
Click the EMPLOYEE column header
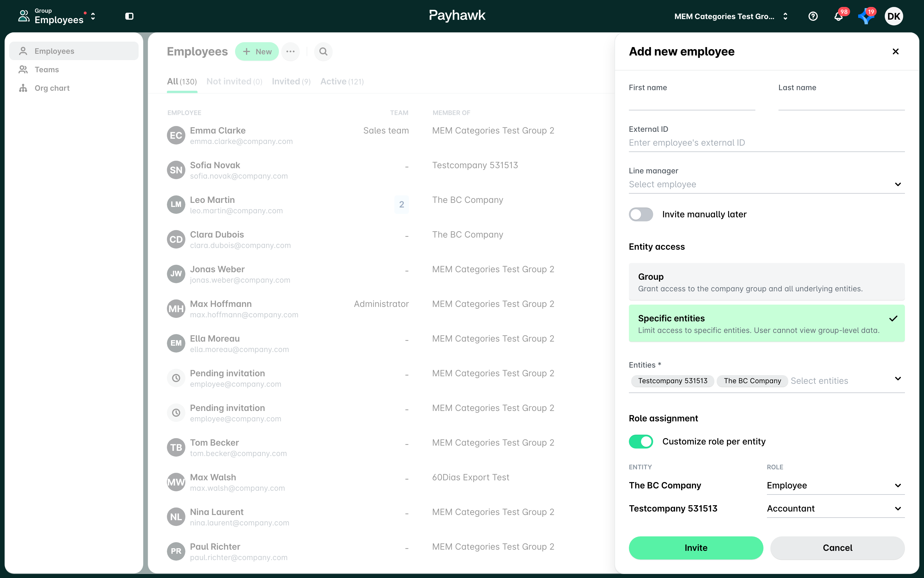pos(184,113)
